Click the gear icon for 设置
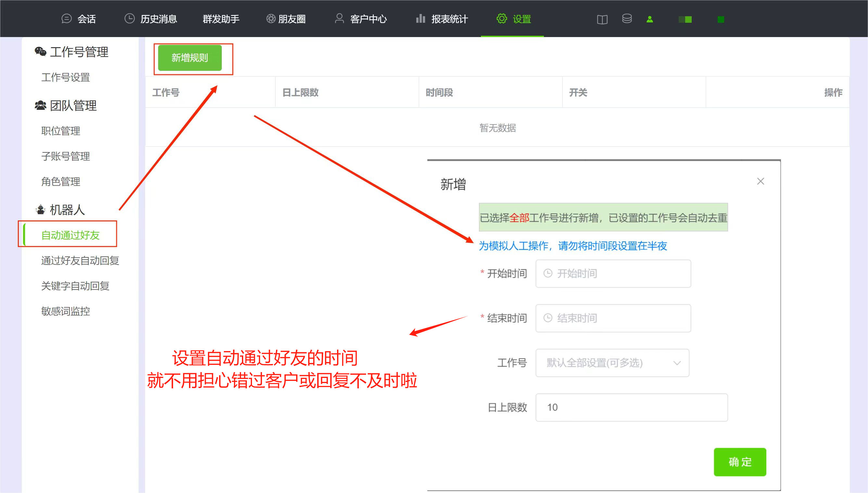Image resolution: width=868 pixels, height=493 pixels. point(502,19)
